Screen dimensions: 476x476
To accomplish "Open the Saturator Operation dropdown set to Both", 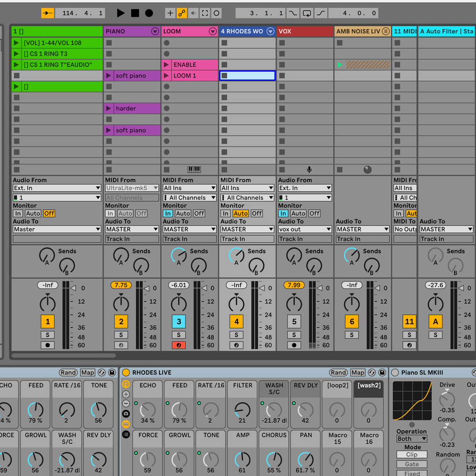I will pyautogui.click(x=412, y=439).
